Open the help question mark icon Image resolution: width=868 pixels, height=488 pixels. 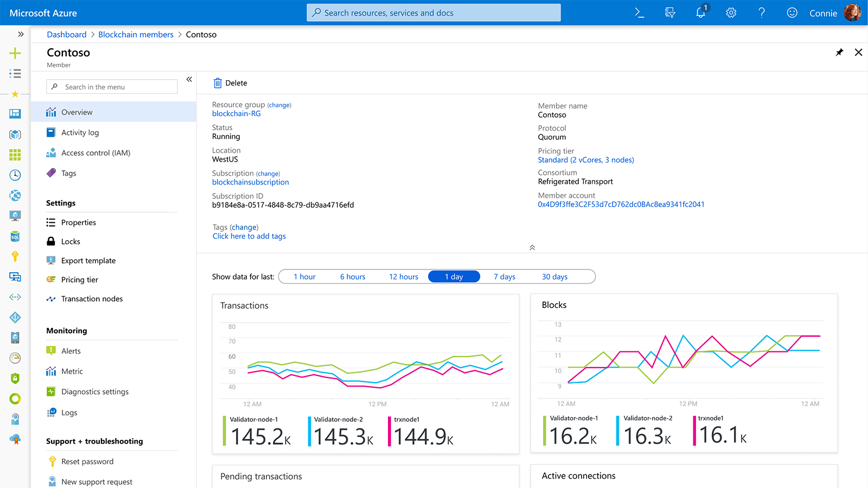pos(762,13)
